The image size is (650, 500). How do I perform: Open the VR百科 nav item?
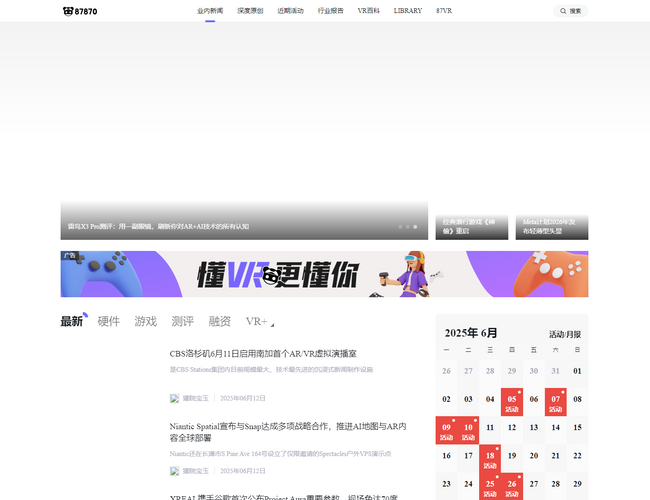(369, 11)
